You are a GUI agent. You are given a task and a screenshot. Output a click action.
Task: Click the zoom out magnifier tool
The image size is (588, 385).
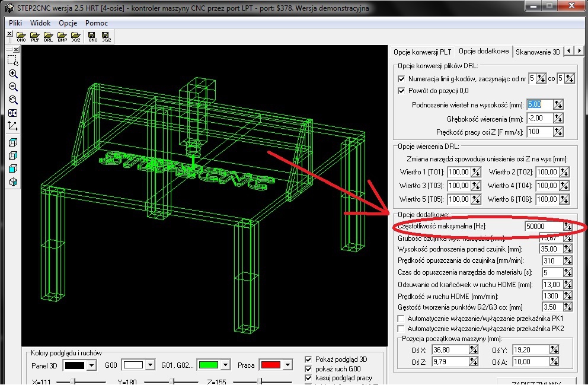pyautogui.click(x=13, y=87)
